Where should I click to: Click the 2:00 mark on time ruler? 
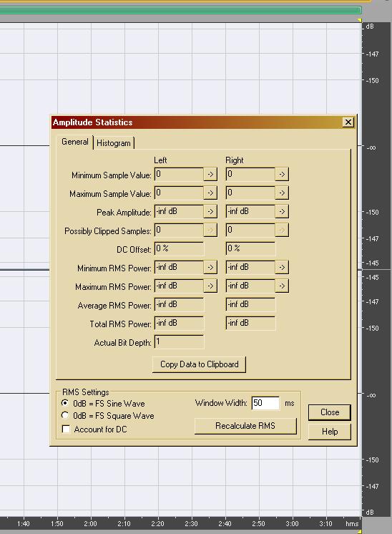[90, 523]
